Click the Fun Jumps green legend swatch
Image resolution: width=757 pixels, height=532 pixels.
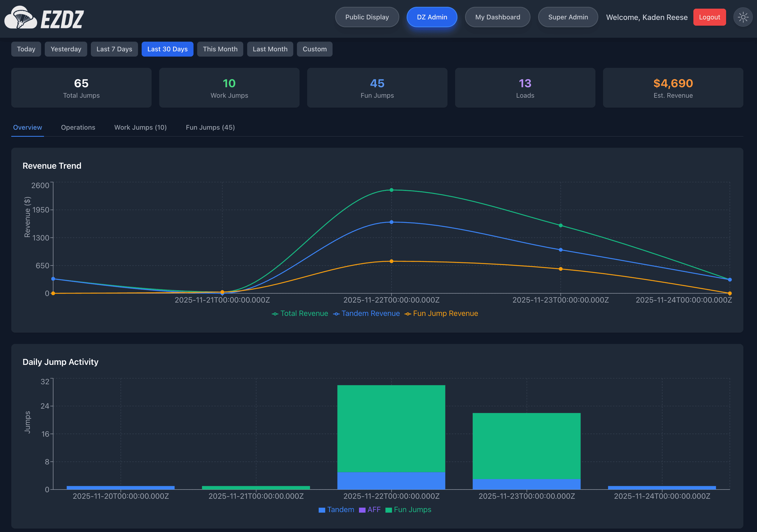tap(388, 510)
